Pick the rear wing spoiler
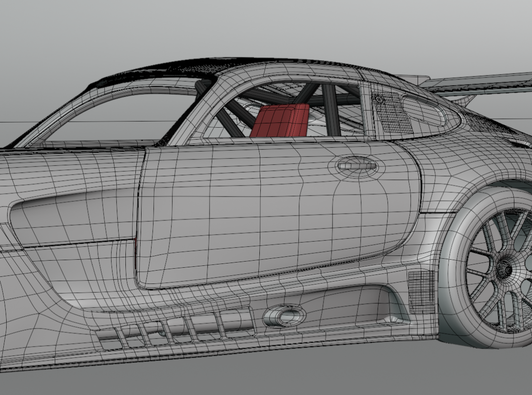 (480, 83)
